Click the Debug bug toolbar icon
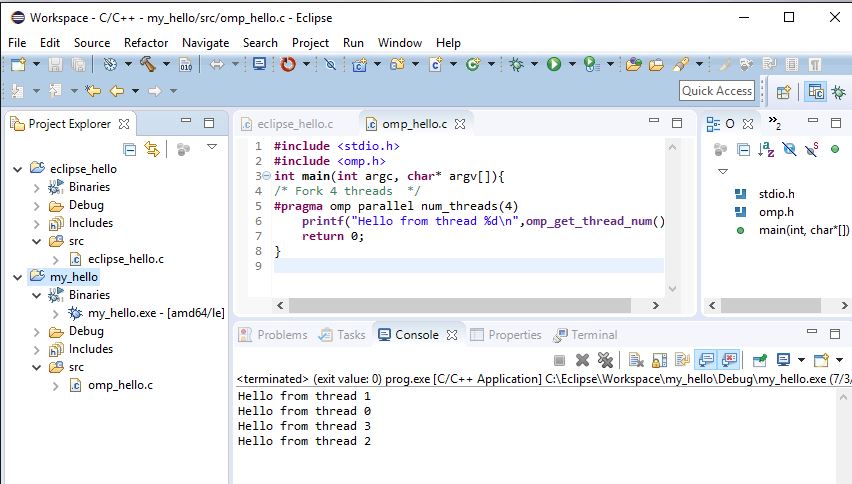 click(x=516, y=65)
